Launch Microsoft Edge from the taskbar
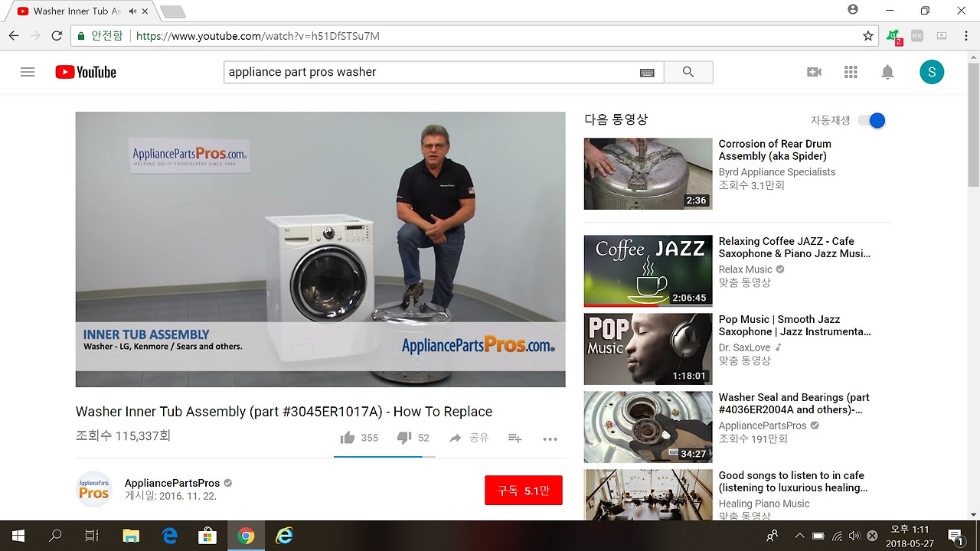 click(169, 536)
